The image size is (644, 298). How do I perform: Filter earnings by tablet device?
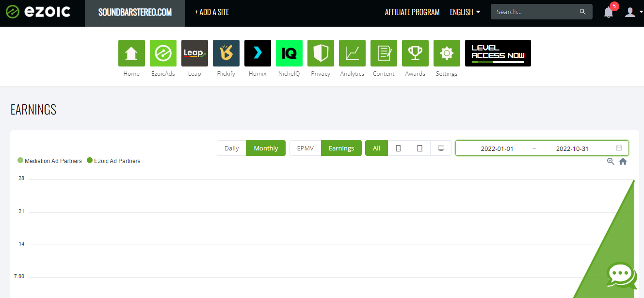[x=420, y=148]
